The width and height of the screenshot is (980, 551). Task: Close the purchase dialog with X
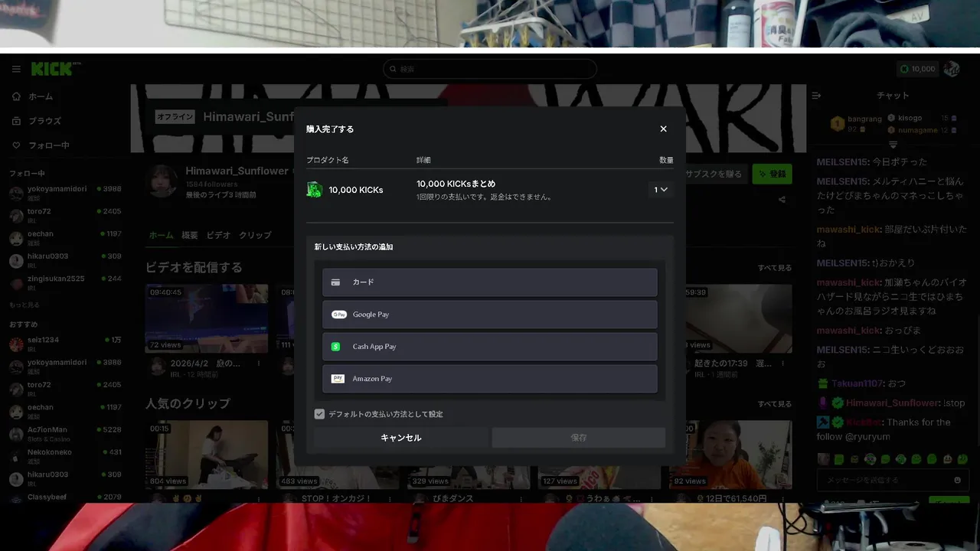click(x=663, y=129)
